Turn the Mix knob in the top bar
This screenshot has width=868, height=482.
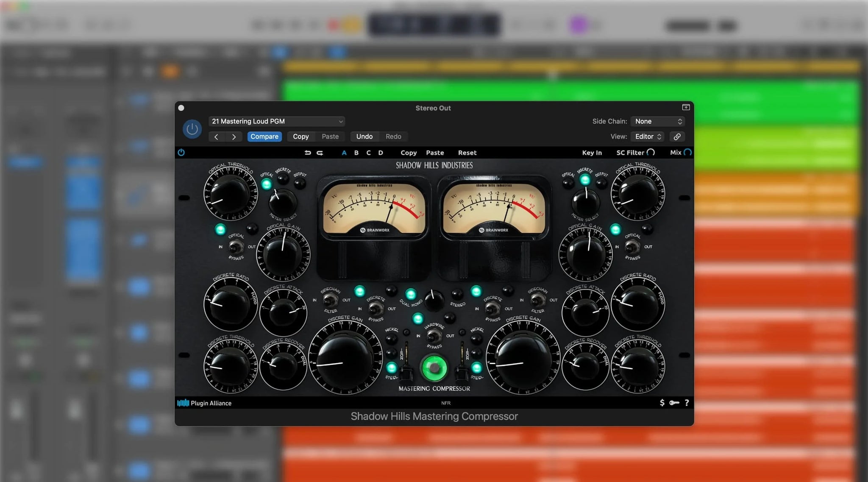click(x=687, y=152)
